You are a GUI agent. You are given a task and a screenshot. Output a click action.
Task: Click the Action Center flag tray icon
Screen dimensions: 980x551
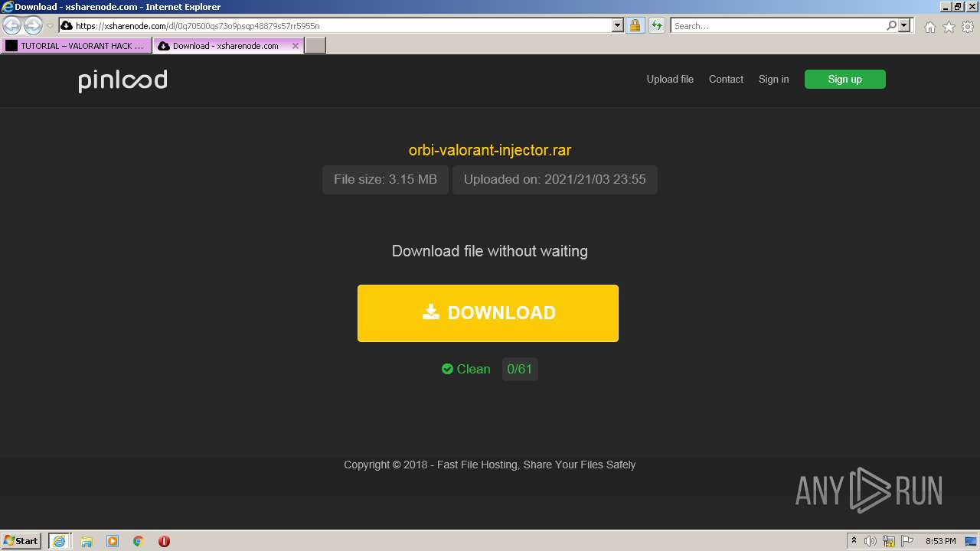pos(906,541)
